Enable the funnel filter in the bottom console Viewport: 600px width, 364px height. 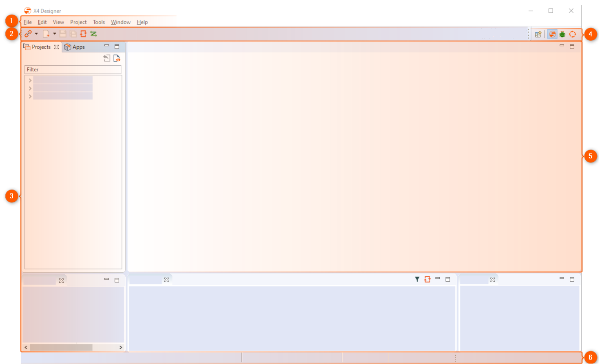[x=417, y=279]
